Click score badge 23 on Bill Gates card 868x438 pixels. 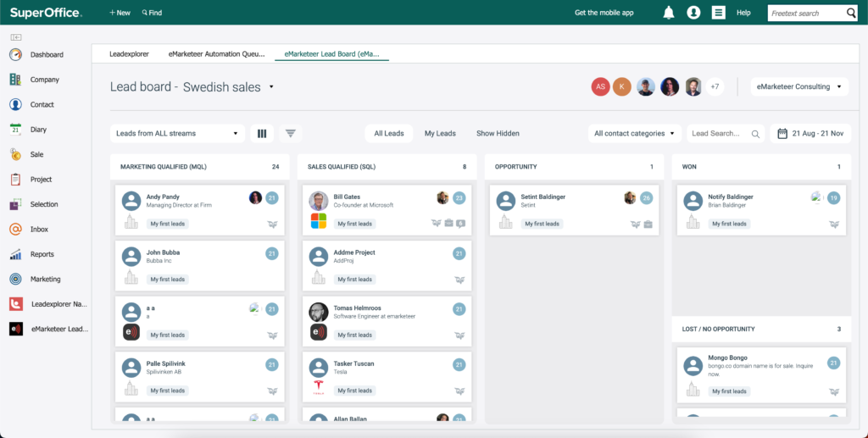coord(459,198)
